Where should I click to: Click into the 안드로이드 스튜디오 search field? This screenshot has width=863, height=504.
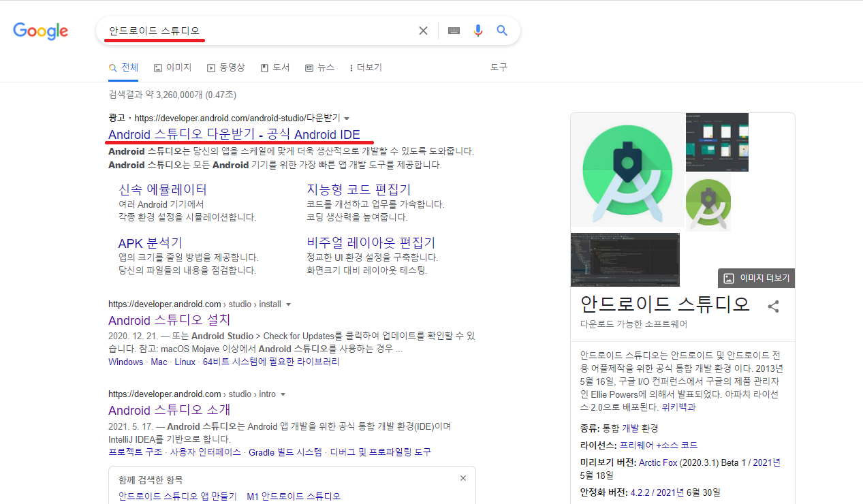(259, 31)
